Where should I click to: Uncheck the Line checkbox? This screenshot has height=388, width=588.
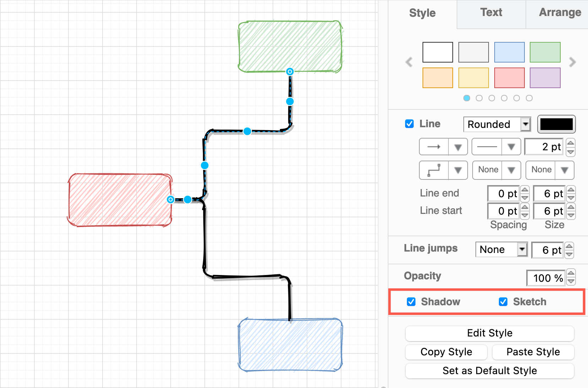point(409,124)
